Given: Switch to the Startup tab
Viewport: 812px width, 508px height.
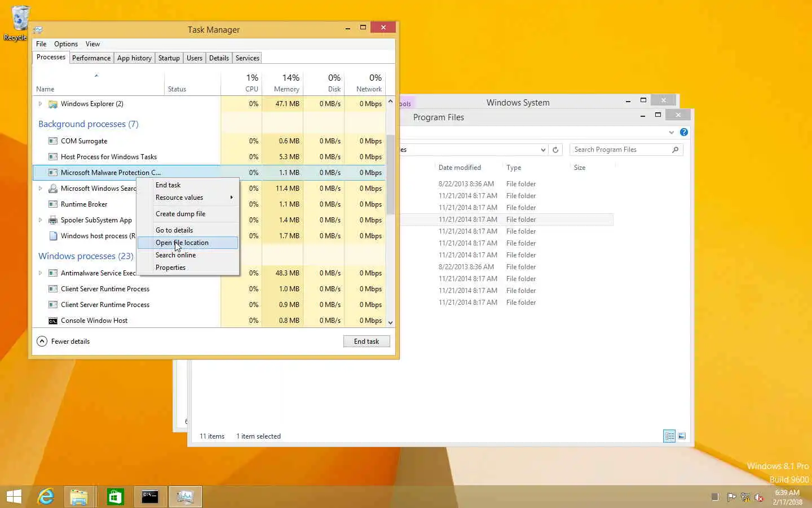Looking at the screenshot, I should [169, 58].
